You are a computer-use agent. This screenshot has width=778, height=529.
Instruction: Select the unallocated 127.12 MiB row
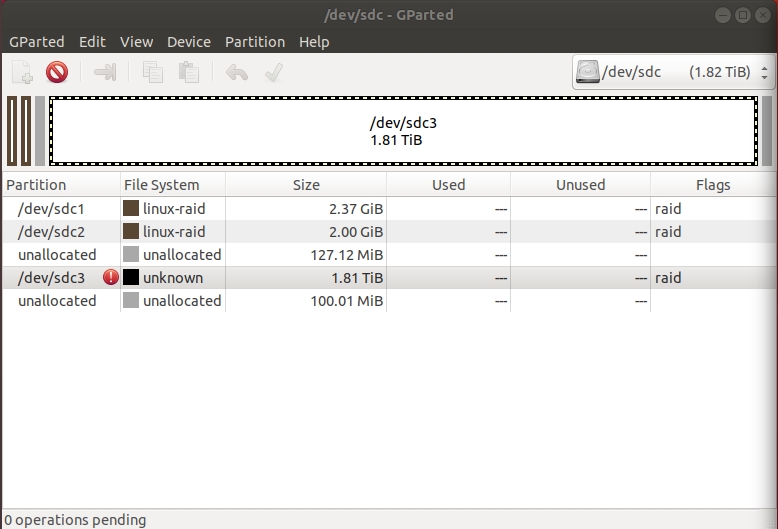(x=389, y=255)
